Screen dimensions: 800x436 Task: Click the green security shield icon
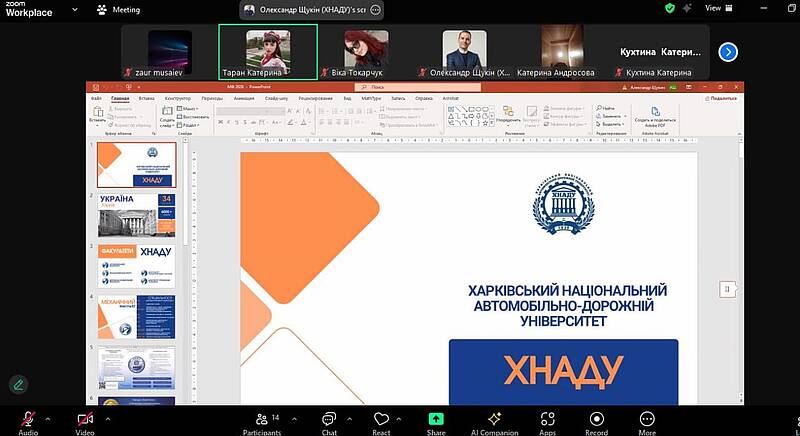pos(670,8)
